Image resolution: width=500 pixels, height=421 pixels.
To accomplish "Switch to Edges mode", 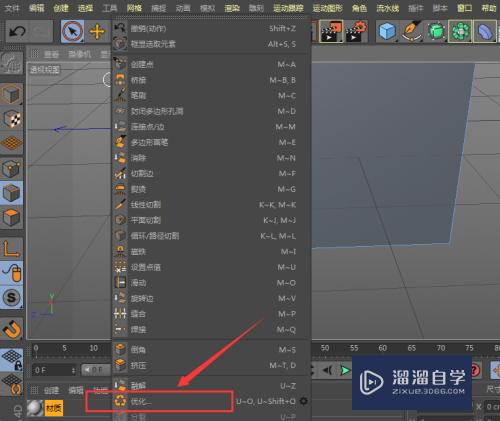I will click(x=12, y=193).
